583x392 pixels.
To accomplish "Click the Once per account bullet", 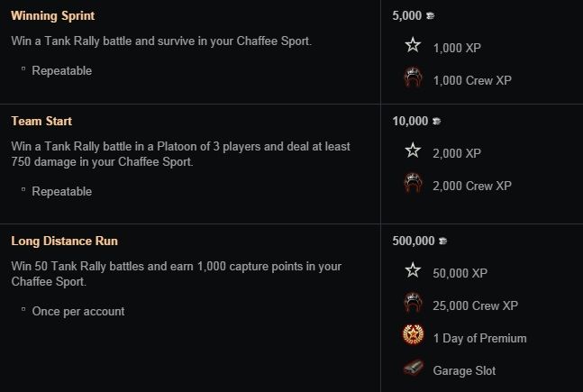I will (x=77, y=311).
